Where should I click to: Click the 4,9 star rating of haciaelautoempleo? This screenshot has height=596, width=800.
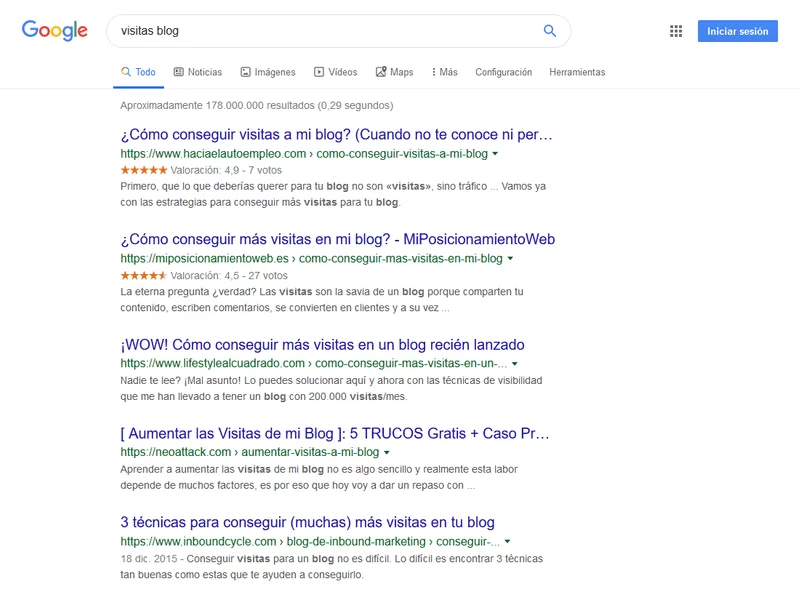[x=144, y=170]
